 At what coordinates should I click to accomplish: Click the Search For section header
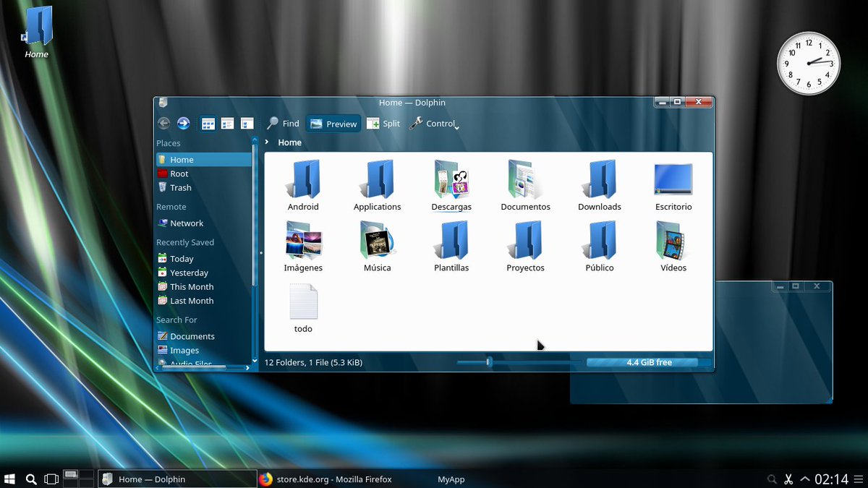(x=176, y=320)
